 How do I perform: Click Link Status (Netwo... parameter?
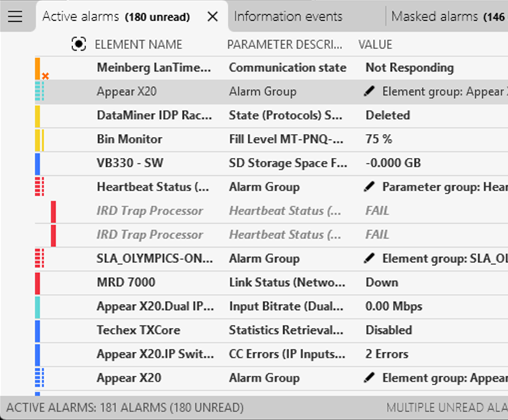(x=287, y=282)
